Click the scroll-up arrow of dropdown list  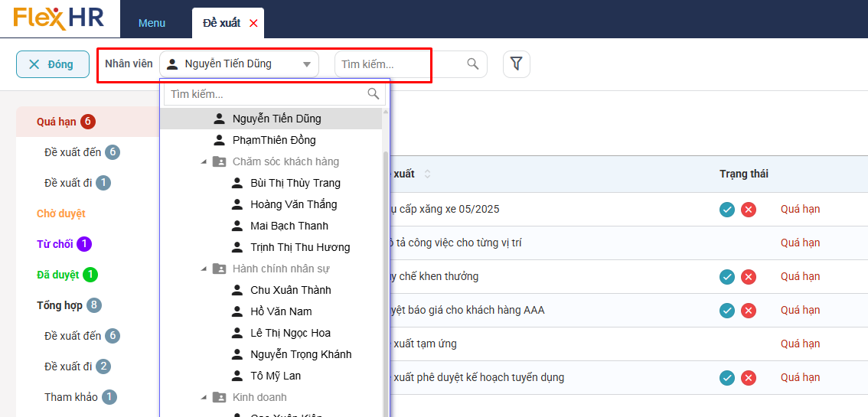point(386,112)
